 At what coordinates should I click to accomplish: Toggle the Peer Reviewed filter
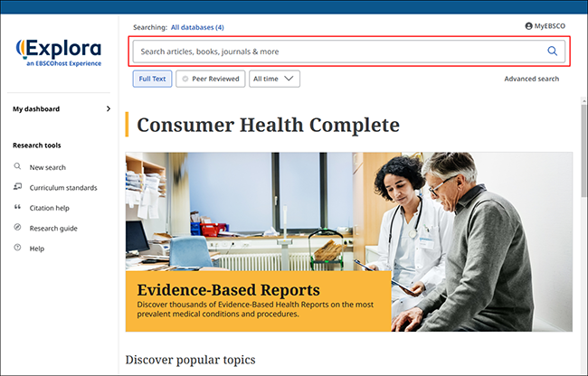tap(211, 79)
